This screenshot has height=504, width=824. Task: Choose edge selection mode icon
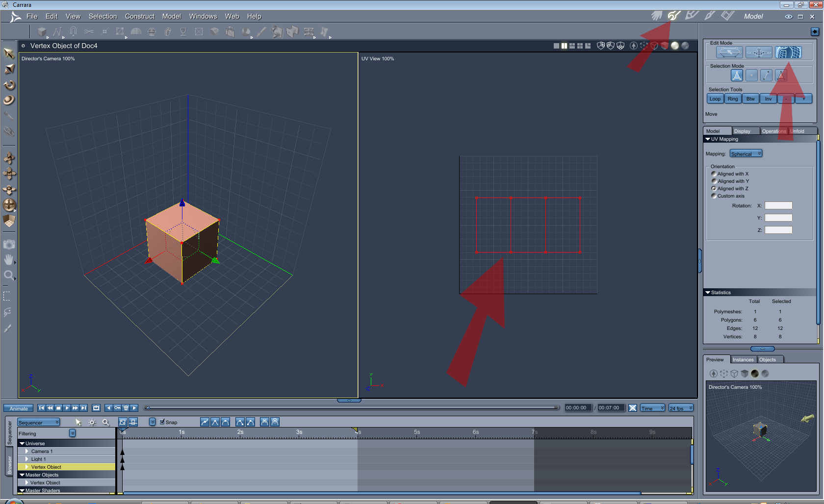coord(766,76)
